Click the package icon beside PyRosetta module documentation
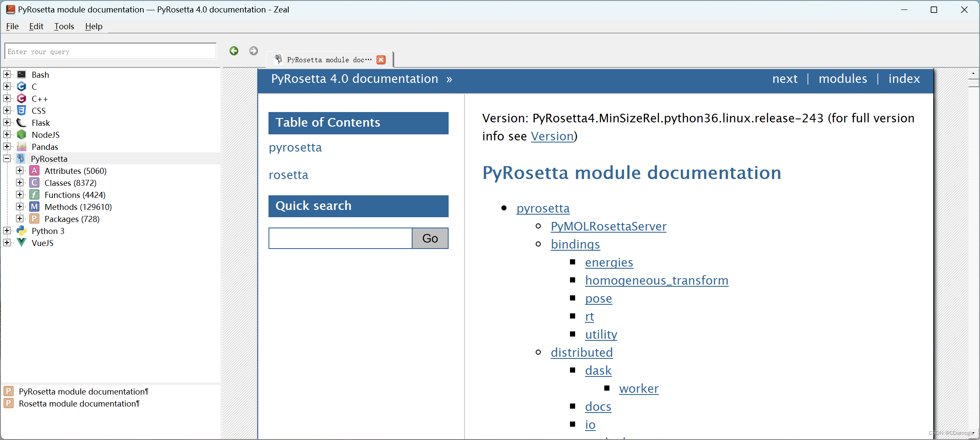Screen dimensions: 980x440 (9, 391)
